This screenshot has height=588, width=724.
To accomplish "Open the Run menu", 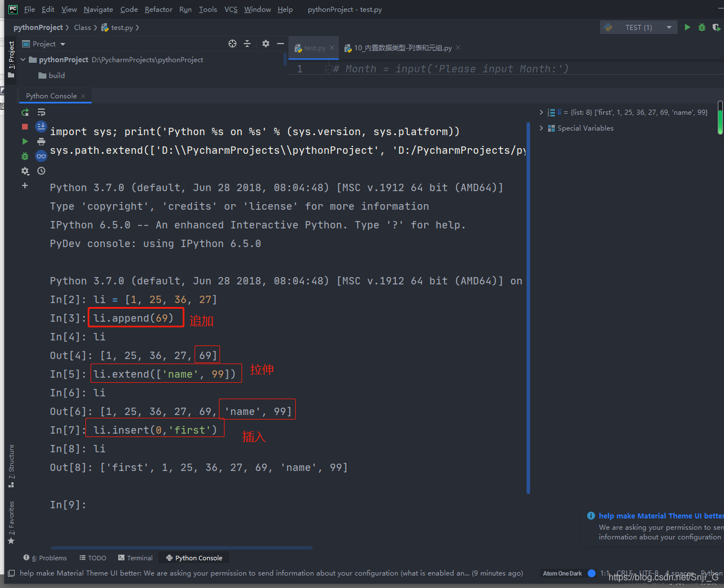I will (186, 10).
